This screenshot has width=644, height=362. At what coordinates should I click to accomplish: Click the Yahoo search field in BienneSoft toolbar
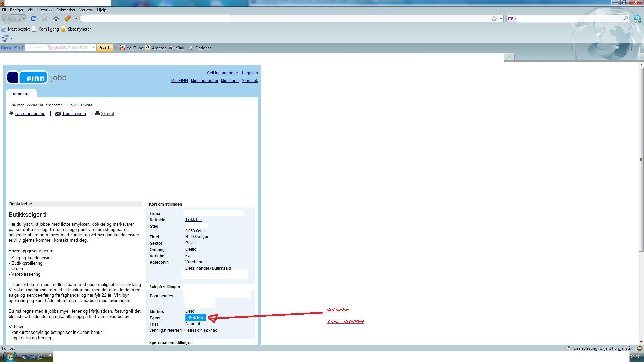pyautogui.click(x=58, y=48)
